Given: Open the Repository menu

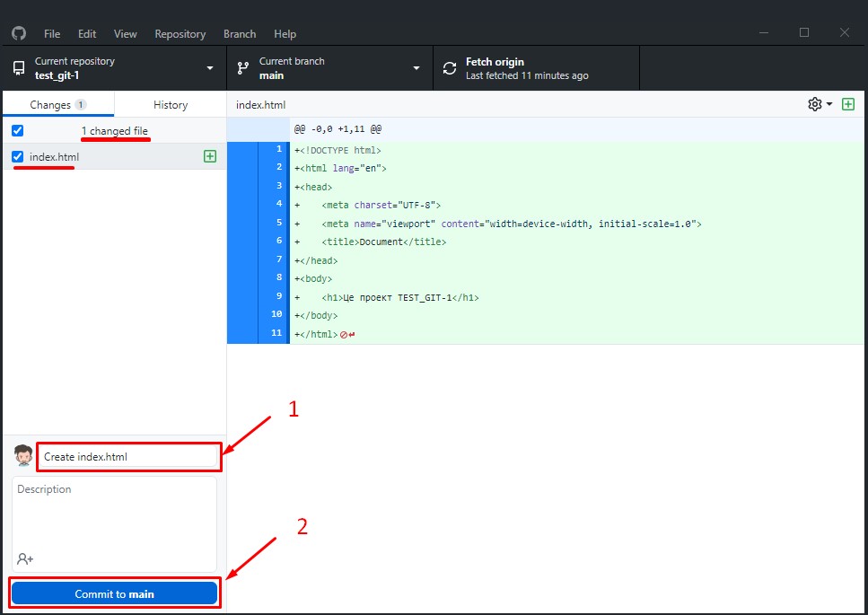Looking at the screenshot, I should click(x=180, y=34).
